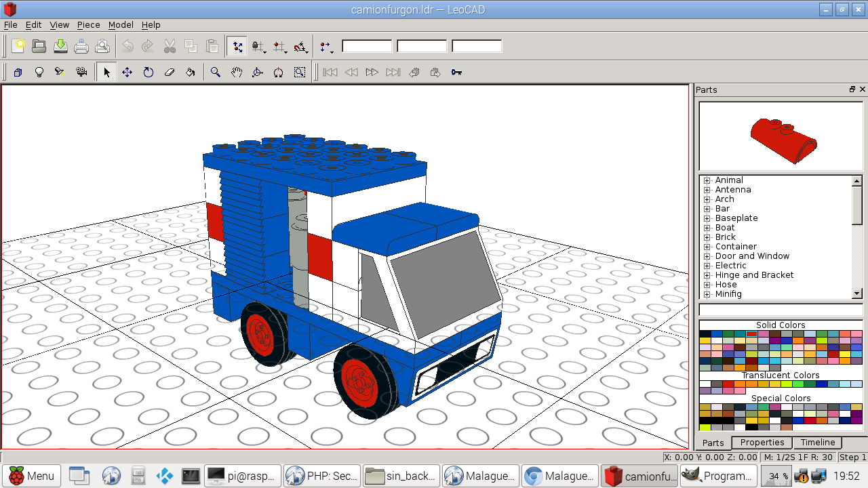Viewport: 868px width, 488px height.
Task: Select the Rotate tool icon
Action: coord(148,72)
